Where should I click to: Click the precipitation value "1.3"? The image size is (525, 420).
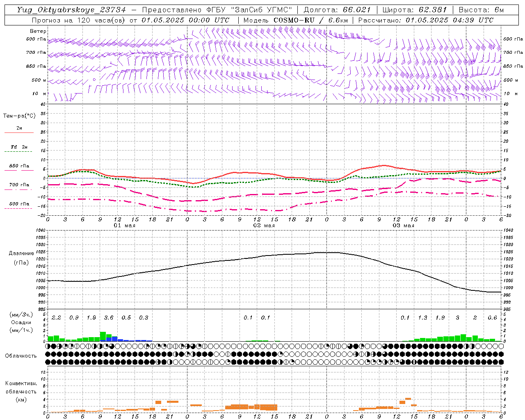422,318
